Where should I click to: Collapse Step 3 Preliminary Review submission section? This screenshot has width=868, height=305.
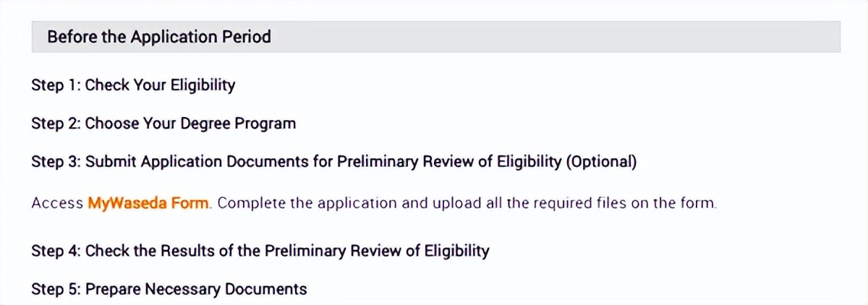333,162
